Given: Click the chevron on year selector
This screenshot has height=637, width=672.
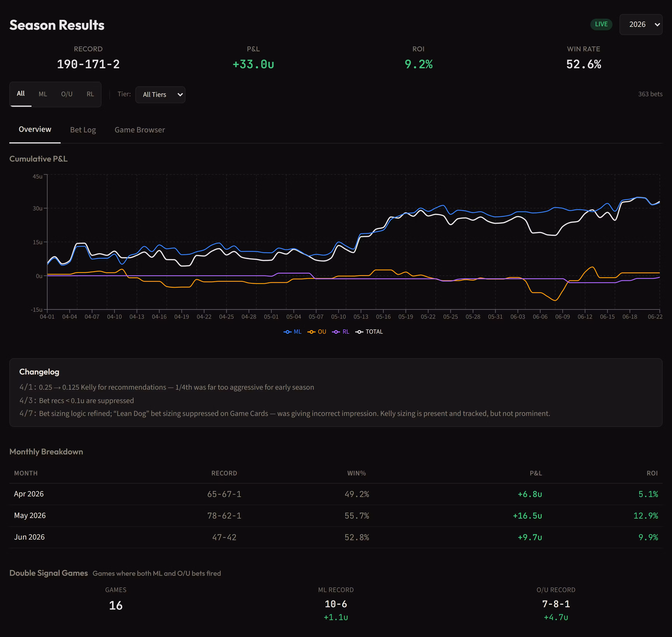Looking at the screenshot, I should 657,24.
